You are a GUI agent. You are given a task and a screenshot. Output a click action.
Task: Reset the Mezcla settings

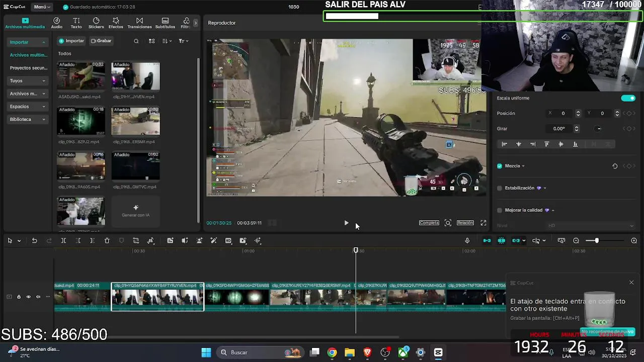tap(615, 166)
